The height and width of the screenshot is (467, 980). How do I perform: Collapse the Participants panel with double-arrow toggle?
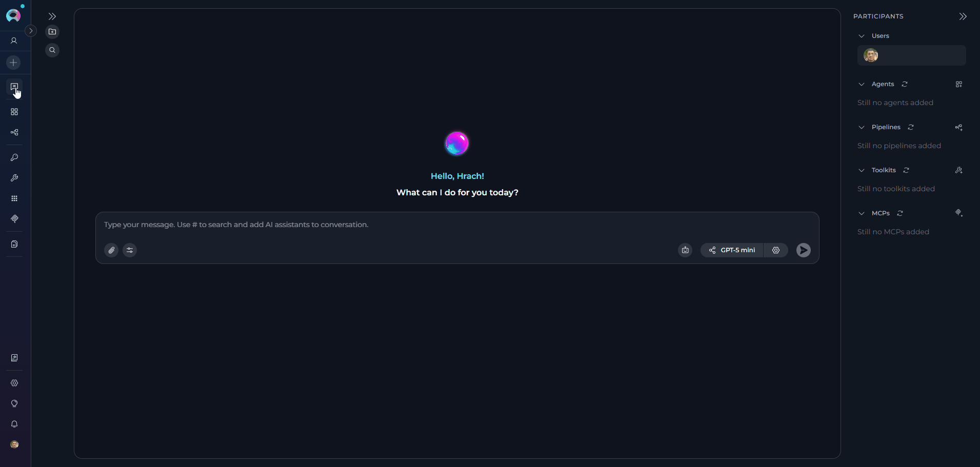[x=963, y=16]
